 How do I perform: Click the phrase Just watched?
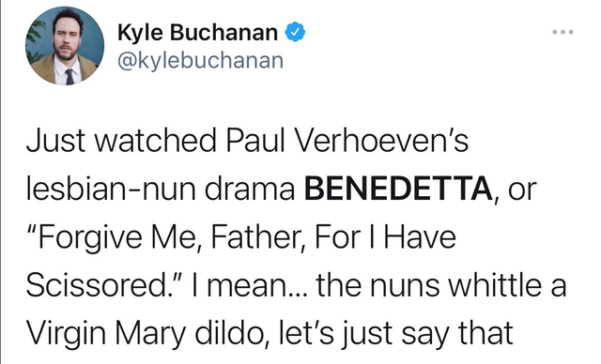pos(121,141)
